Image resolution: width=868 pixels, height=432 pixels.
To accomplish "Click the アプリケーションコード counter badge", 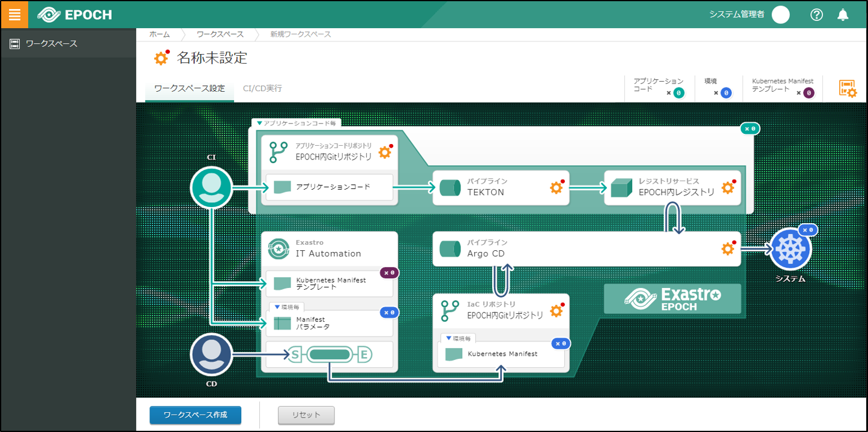I will (678, 92).
